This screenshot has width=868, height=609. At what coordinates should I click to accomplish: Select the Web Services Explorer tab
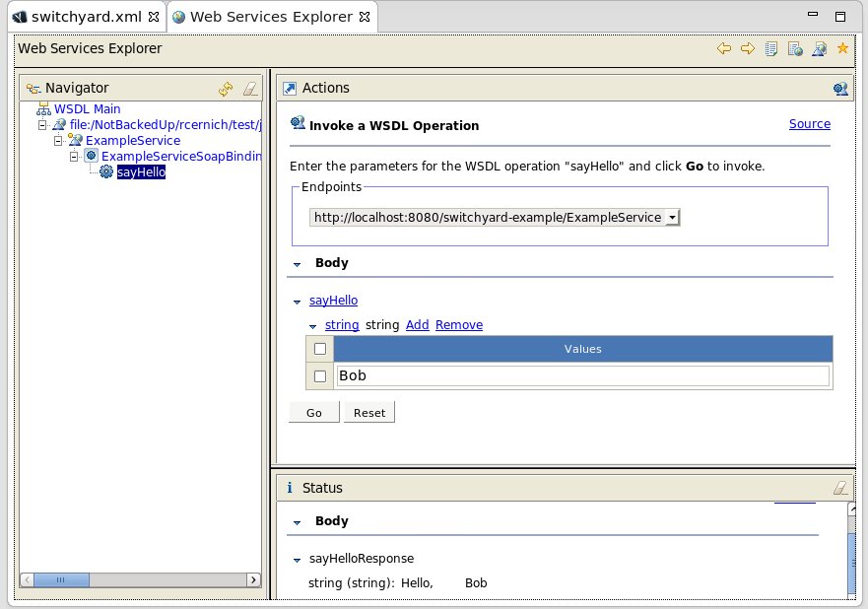tap(271, 17)
